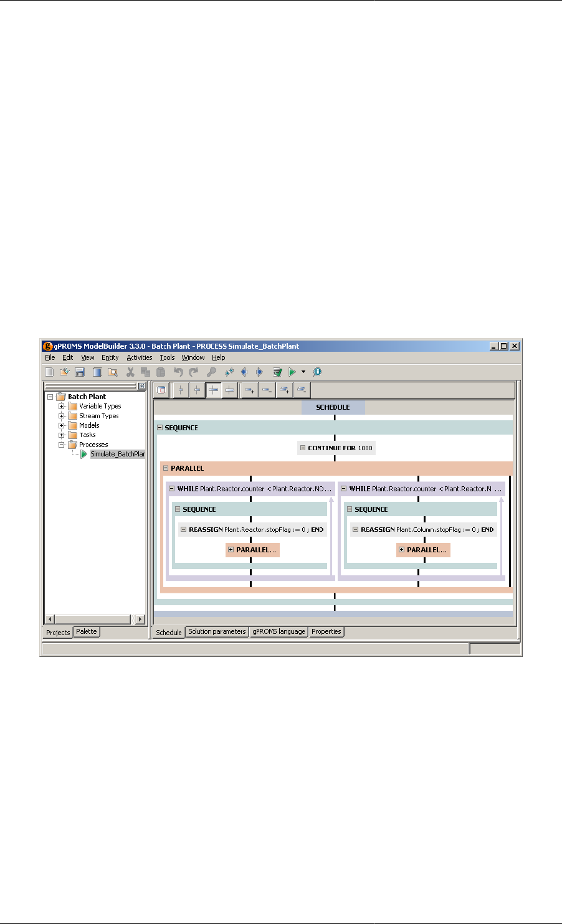Collapse the outer SEQUENCE block
562x924 pixels.
(x=160, y=428)
